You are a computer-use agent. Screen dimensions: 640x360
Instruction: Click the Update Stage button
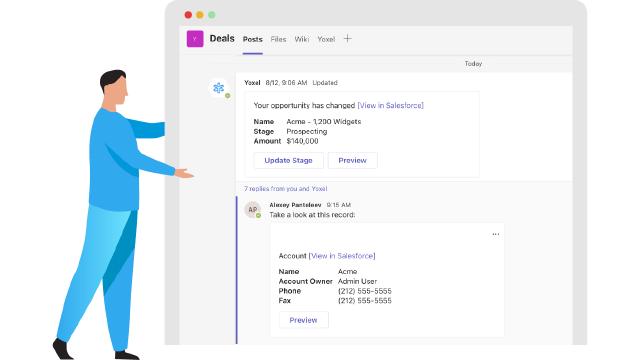[289, 160]
